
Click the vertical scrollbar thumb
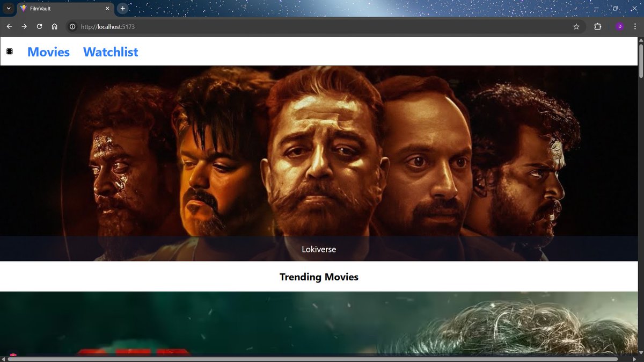[641, 61]
